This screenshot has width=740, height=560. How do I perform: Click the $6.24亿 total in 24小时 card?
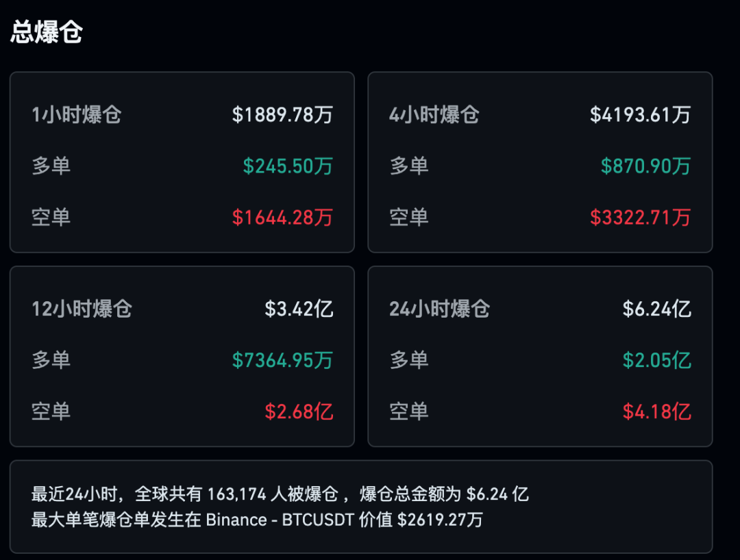click(656, 309)
